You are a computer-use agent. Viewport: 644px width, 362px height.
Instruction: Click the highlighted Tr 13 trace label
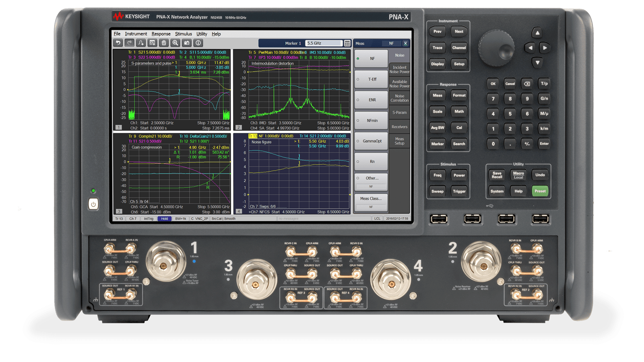[x=253, y=136]
